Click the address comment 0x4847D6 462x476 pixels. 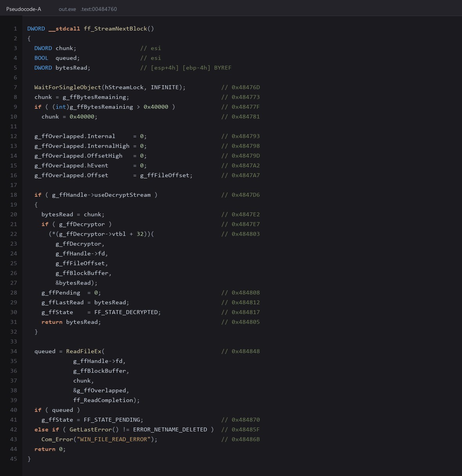[x=240, y=195]
